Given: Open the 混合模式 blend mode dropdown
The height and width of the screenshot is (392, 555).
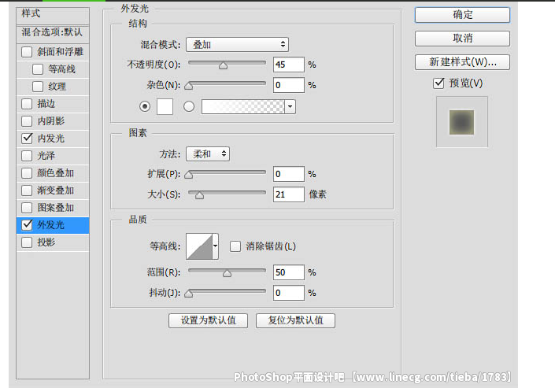Looking at the screenshot, I should pos(237,45).
